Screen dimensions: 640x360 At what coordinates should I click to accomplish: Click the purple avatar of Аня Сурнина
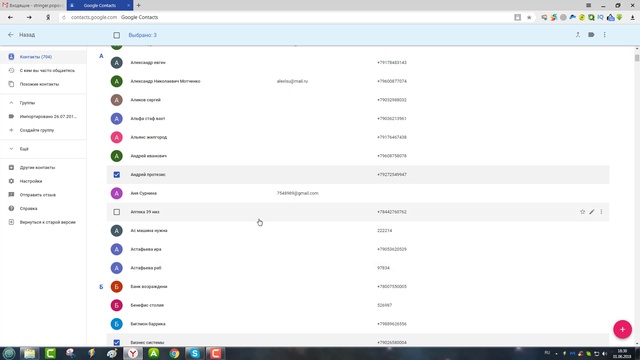point(116,193)
